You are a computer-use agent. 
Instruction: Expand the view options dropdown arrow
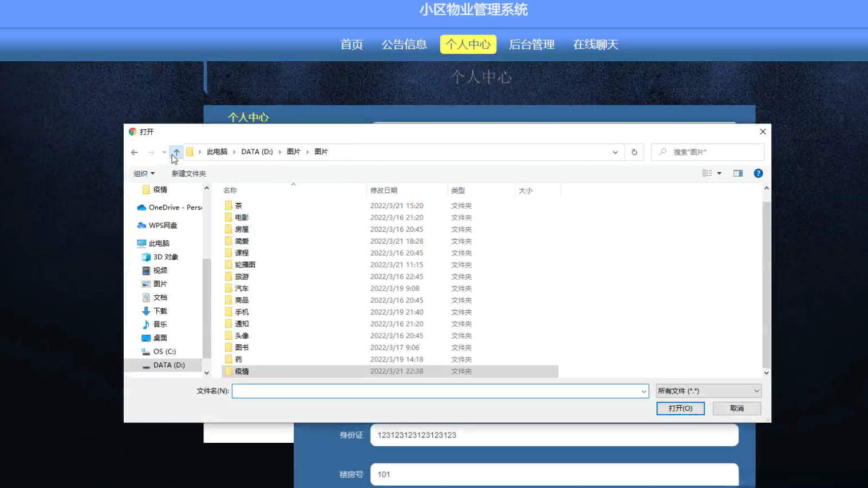coord(720,173)
